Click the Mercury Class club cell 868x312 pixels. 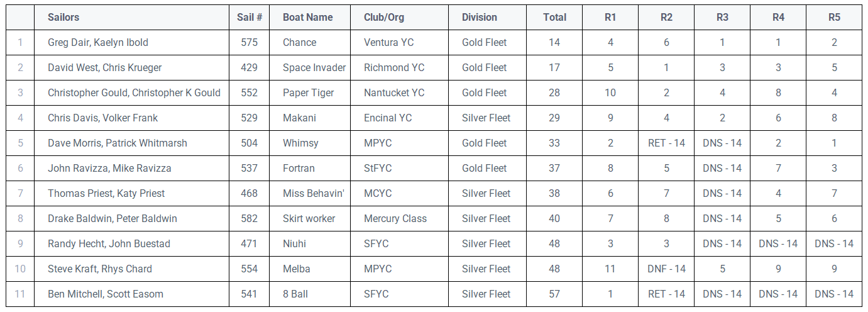[x=395, y=219]
